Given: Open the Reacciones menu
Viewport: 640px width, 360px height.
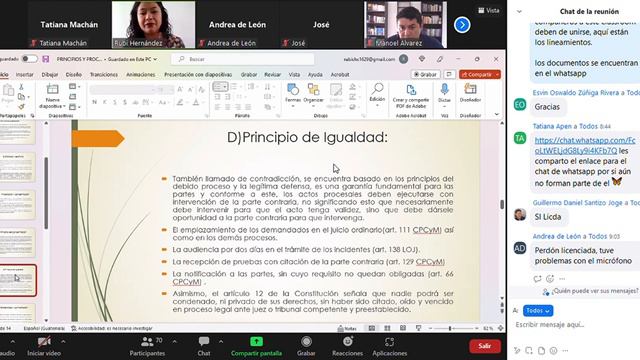Looking at the screenshot, I should pyautogui.click(x=347, y=346).
